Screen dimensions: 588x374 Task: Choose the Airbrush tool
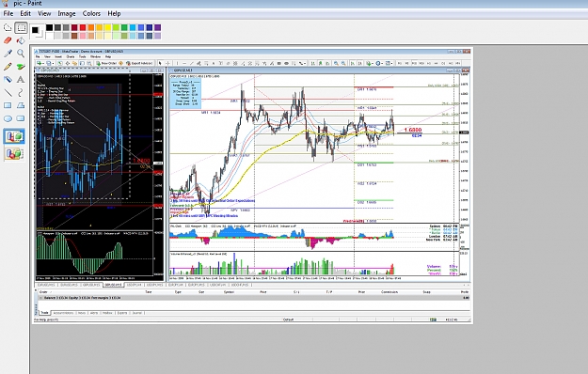8,79
